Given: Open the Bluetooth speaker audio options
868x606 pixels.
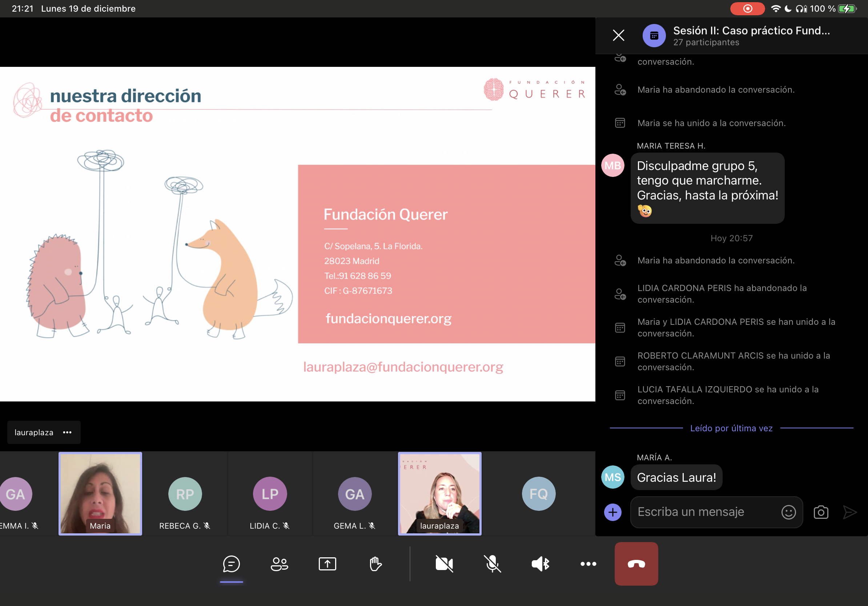Looking at the screenshot, I should point(541,564).
